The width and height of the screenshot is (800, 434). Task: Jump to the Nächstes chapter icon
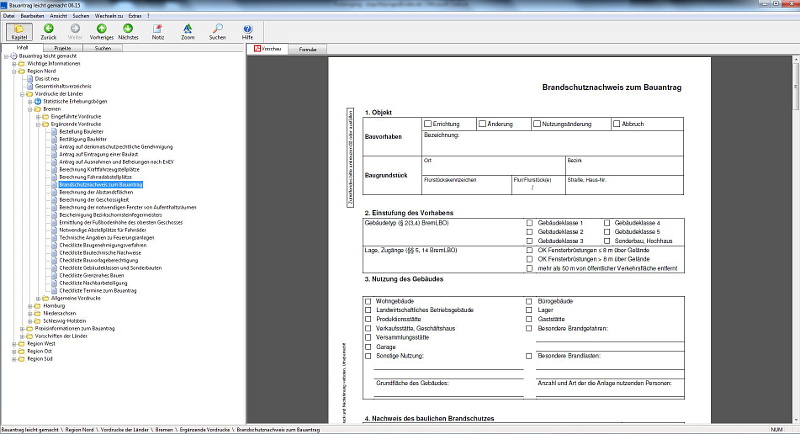point(128,29)
